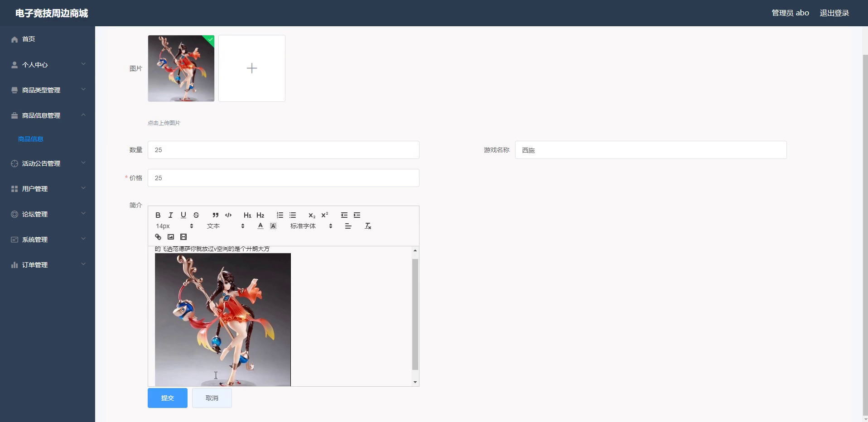Create a bulleted list
The height and width of the screenshot is (422, 868).
coord(293,215)
